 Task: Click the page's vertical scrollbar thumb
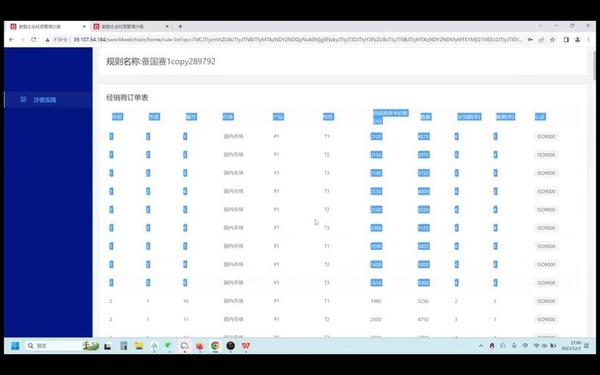(x=594, y=65)
